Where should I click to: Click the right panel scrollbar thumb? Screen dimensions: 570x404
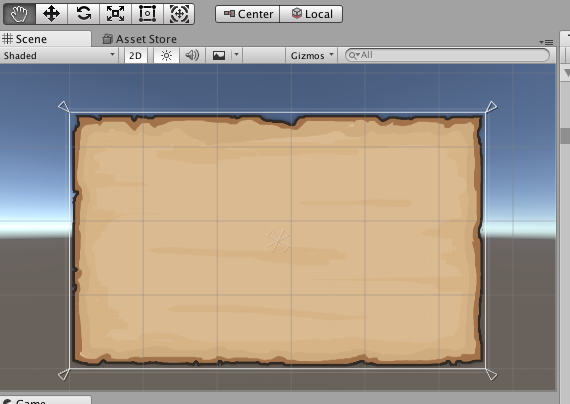(565, 136)
